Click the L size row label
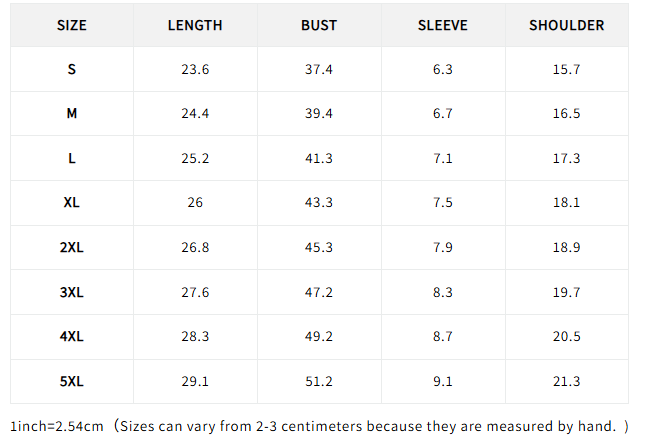Viewport: 650px width, 445px height. pos(72,158)
